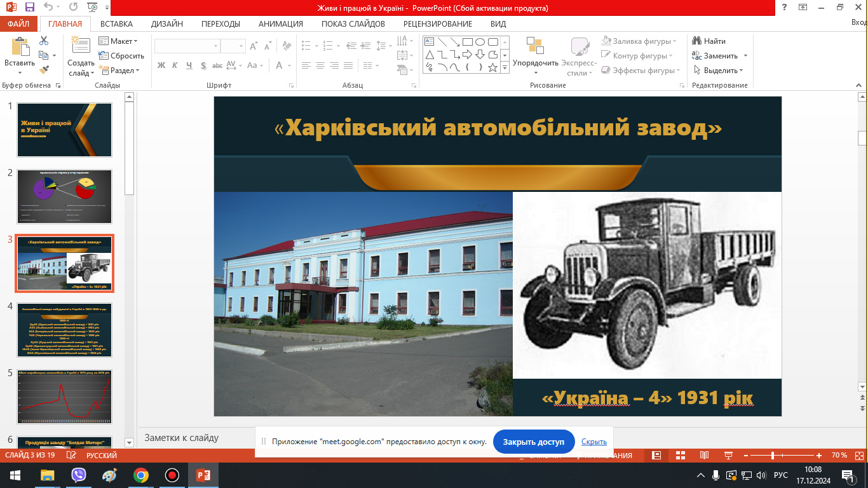The width and height of the screenshot is (868, 488).
Task: Start slideshow from status bar icon
Action: coord(728,456)
